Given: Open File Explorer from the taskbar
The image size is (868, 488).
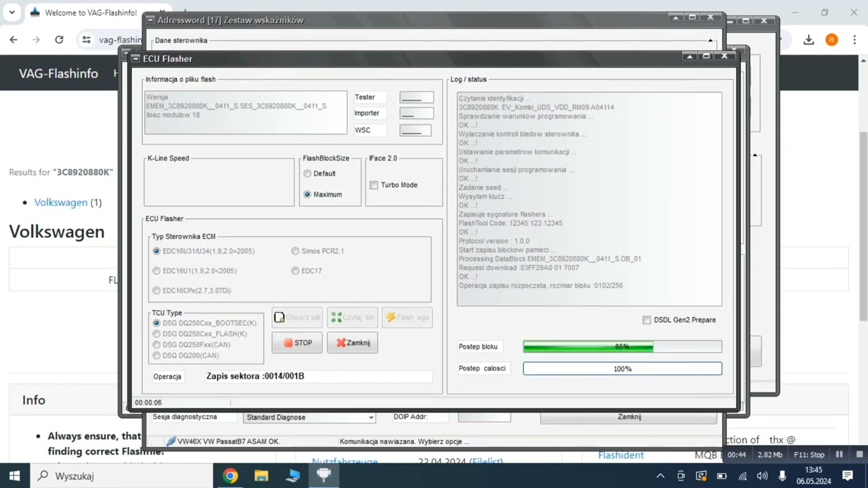Looking at the screenshot, I should [x=261, y=476].
